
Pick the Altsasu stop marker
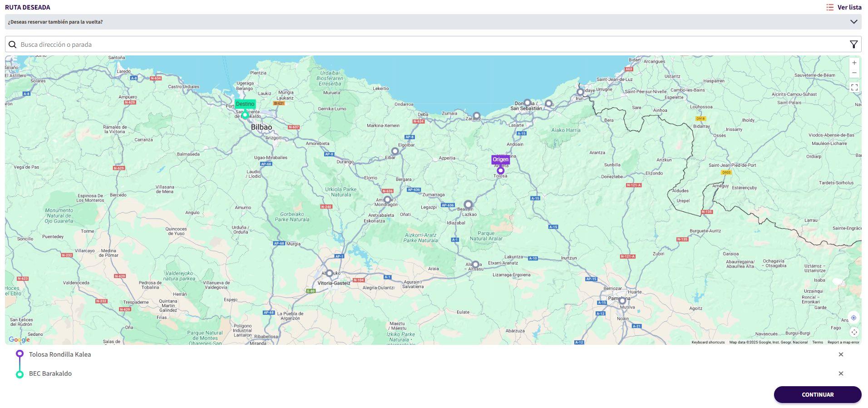click(475, 264)
